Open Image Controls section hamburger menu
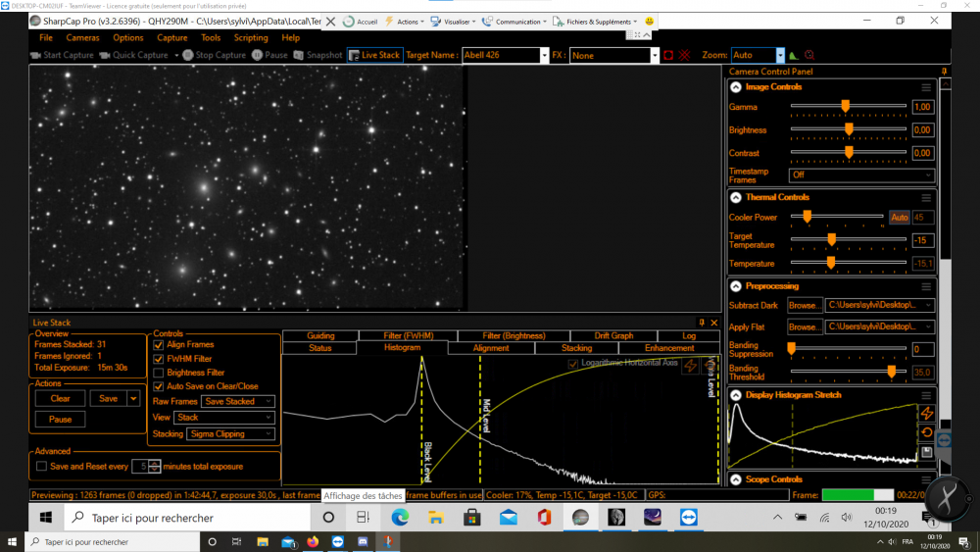The height and width of the screenshot is (552, 980). click(x=926, y=87)
